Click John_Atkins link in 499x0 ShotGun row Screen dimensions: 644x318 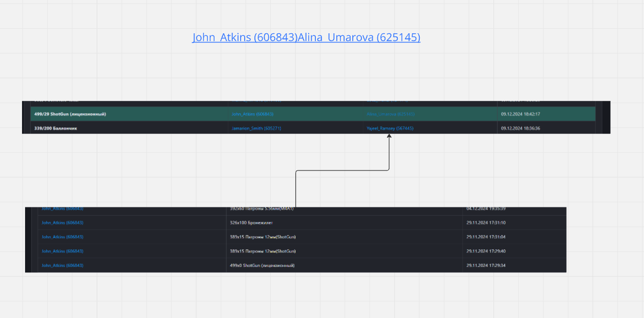click(x=62, y=266)
